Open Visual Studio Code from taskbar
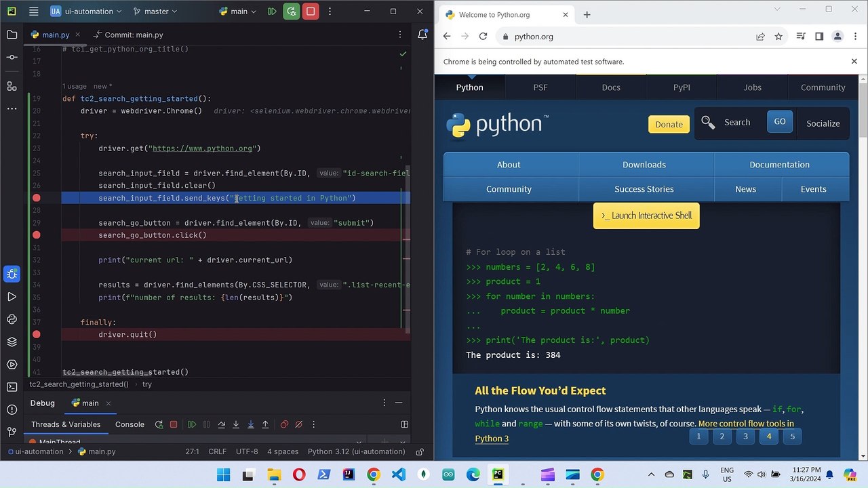 (x=399, y=474)
